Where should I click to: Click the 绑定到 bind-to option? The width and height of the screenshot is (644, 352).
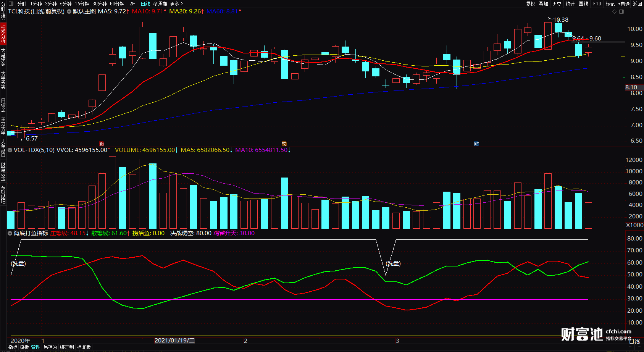[67, 347]
